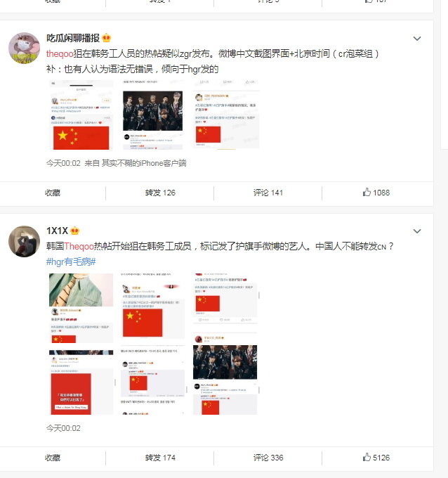Like the 吃瓜闲聊播报 post with 1088 likes
Viewport: 448px width, 478px height.
[376, 193]
